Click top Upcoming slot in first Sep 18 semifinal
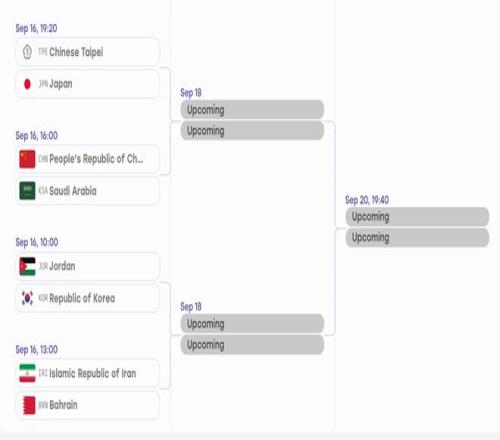 point(252,110)
